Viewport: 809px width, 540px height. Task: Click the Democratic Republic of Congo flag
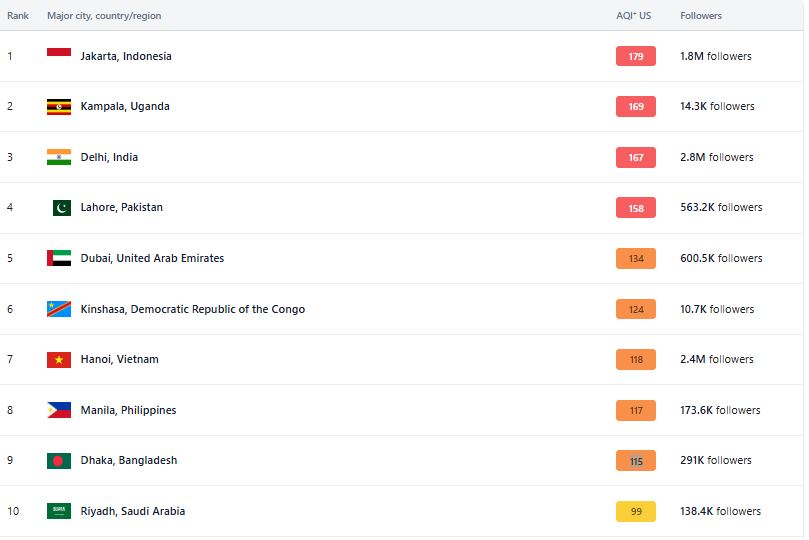(x=59, y=309)
